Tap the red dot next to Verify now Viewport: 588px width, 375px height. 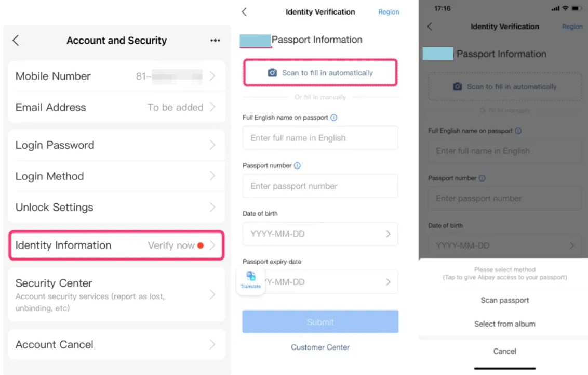(201, 245)
